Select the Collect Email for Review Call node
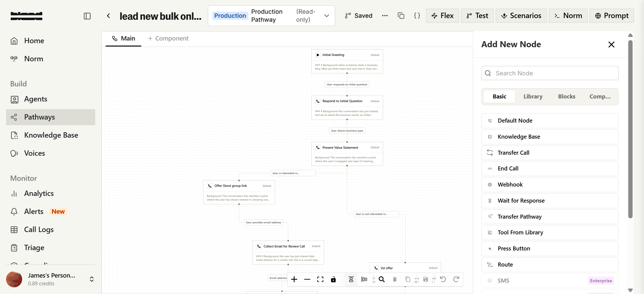Image resolution: width=644 pixels, height=294 pixels. (x=288, y=252)
